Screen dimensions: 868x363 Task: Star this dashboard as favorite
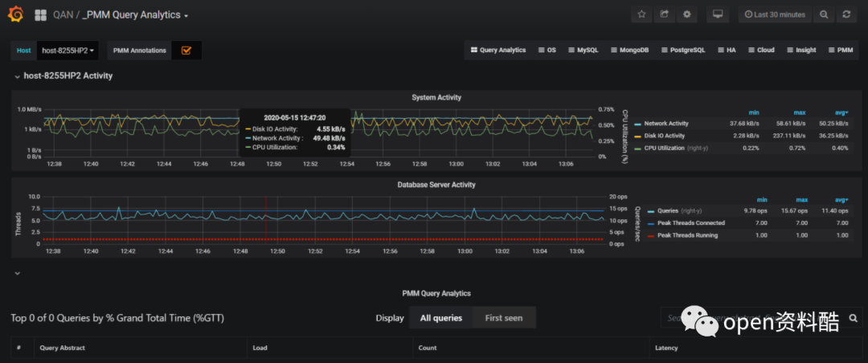point(641,14)
